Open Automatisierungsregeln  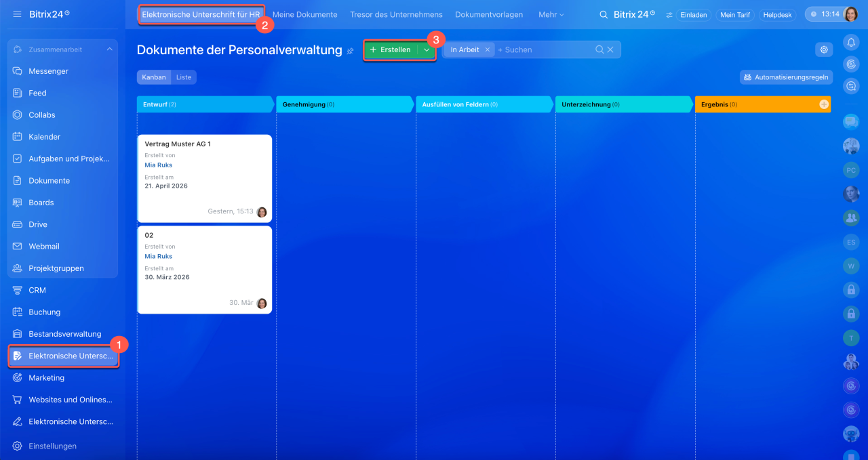pos(786,77)
